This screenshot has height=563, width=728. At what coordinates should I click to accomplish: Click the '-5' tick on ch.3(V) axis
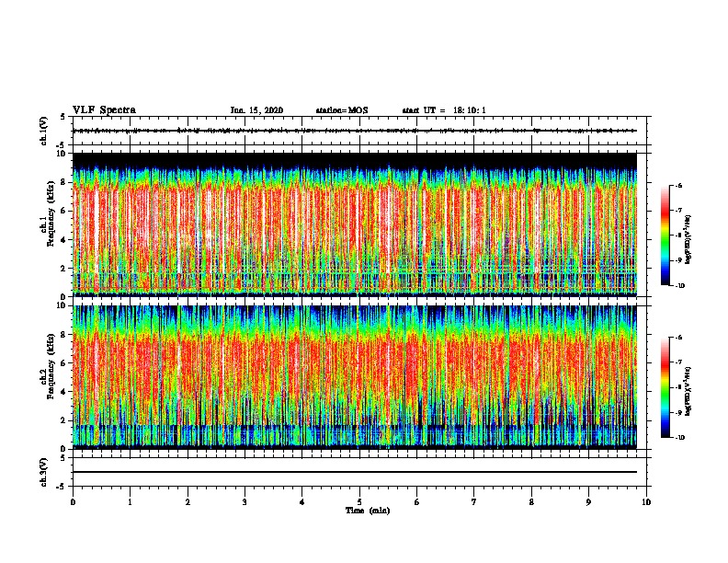(61, 487)
